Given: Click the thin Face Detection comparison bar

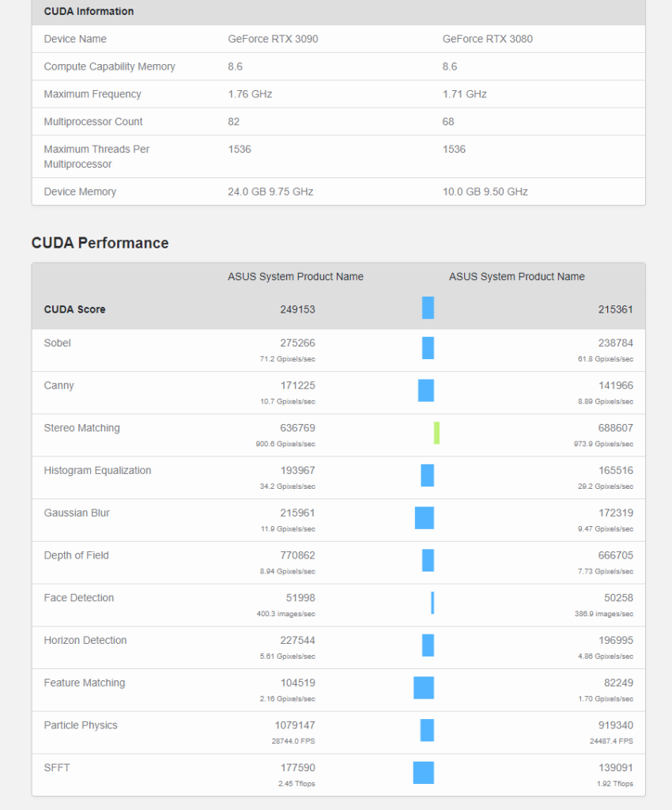Looking at the screenshot, I should (x=432, y=603).
